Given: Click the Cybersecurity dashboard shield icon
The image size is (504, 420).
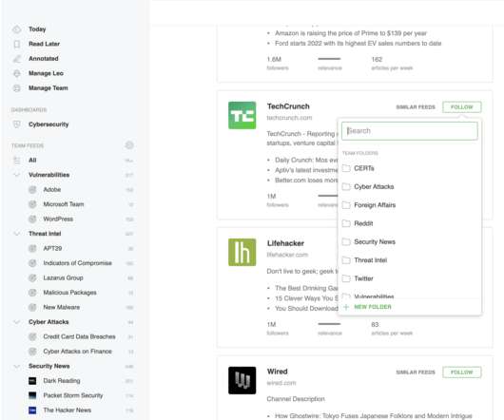Looking at the screenshot, I should click(17, 124).
